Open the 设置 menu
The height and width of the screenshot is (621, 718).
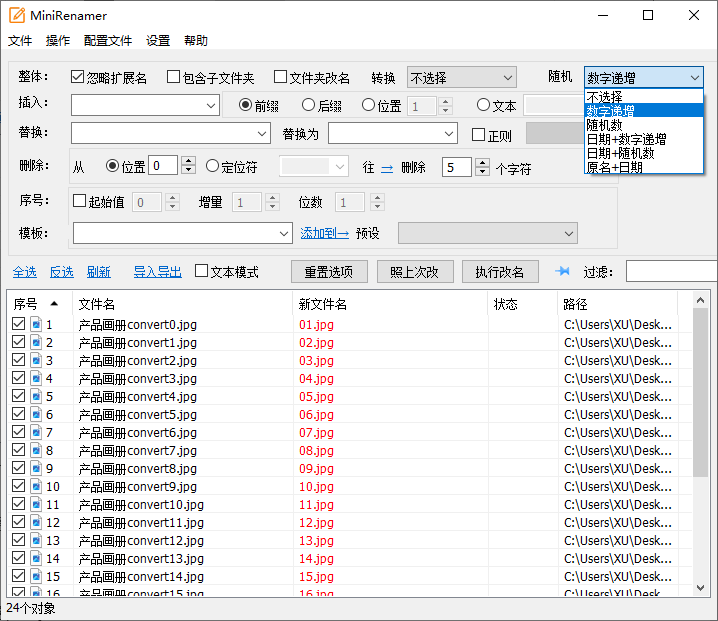158,40
